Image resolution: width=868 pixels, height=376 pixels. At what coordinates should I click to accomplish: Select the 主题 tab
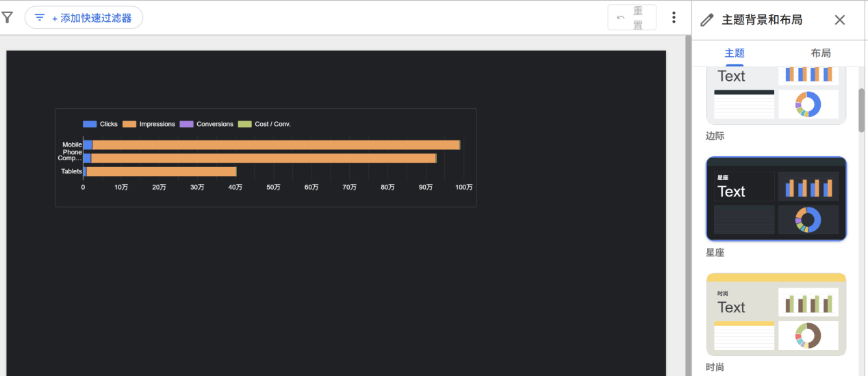click(x=735, y=53)
